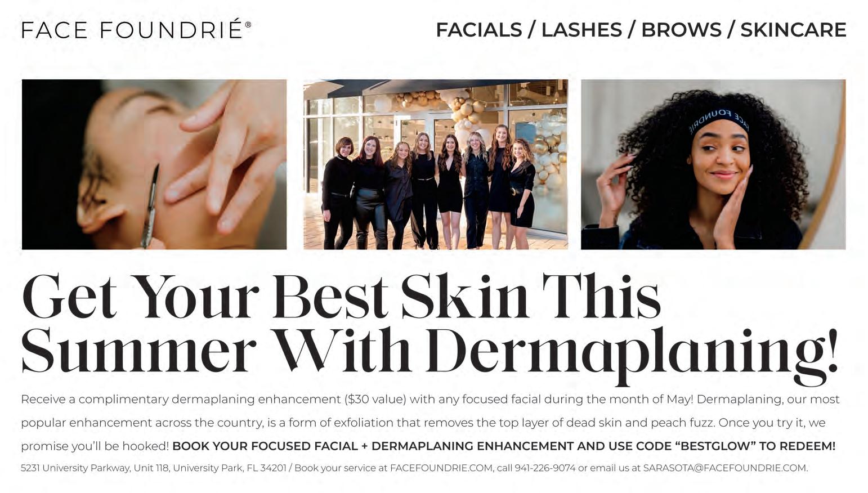
Task: Open the staff group storefront photo
Action: 436,164
